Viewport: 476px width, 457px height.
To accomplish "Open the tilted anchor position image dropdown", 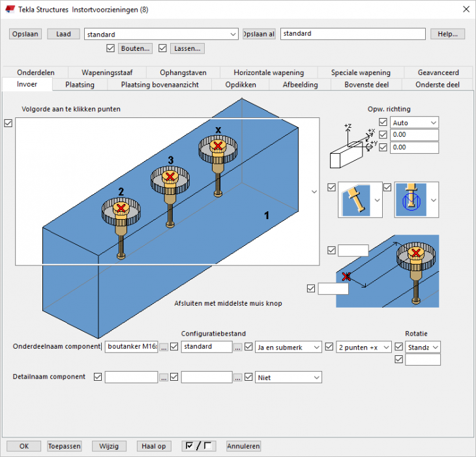I will tap(376, 200).
